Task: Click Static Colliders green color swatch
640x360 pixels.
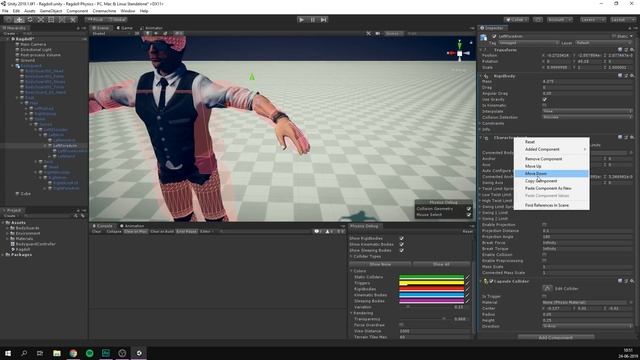Action: pos(431,277)
